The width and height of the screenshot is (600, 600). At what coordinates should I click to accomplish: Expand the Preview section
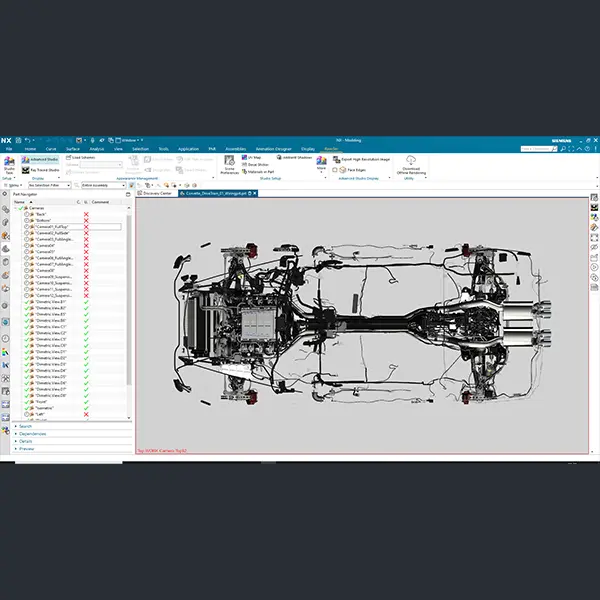27,448
